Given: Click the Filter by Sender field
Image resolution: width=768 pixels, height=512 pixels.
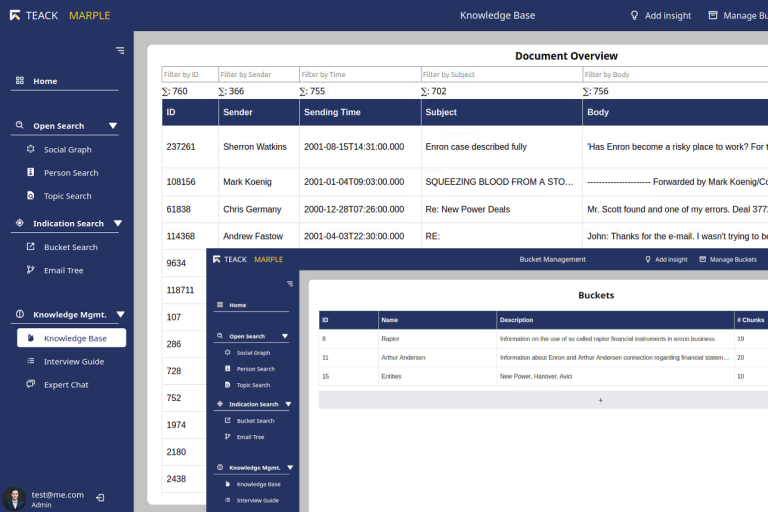Looking at the screenshot, I should pyautogui.click(x=259, y=74).
